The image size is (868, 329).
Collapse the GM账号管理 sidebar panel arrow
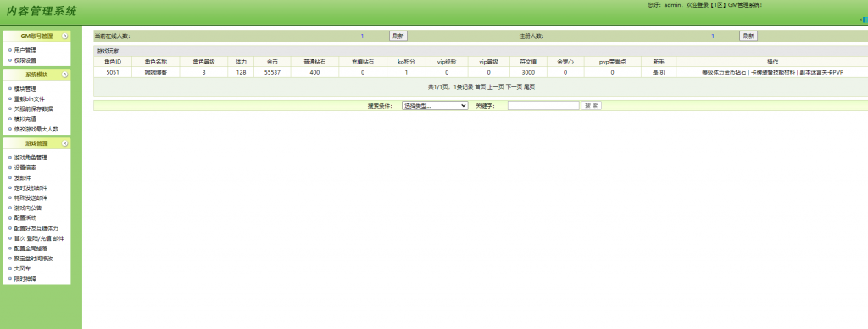64,36
